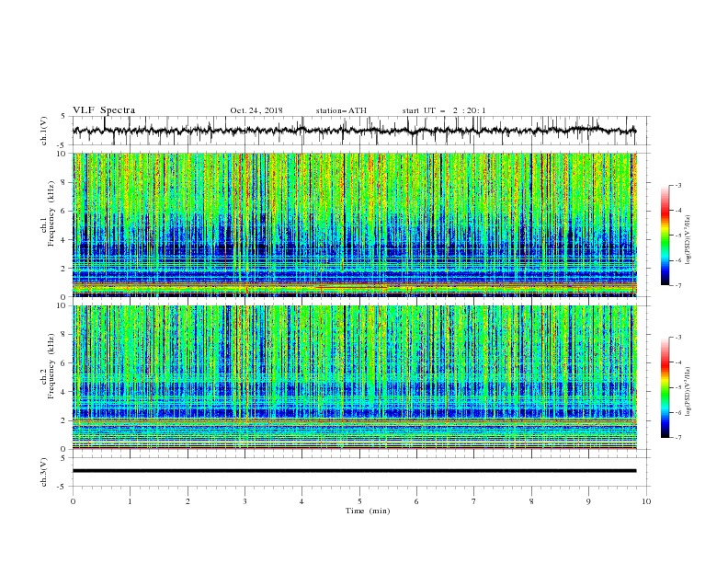The image size is (728, 563).
Task: Click the "-7" label on ch.1 color bar
Action: pyautogui.click(x=677, y=285)
